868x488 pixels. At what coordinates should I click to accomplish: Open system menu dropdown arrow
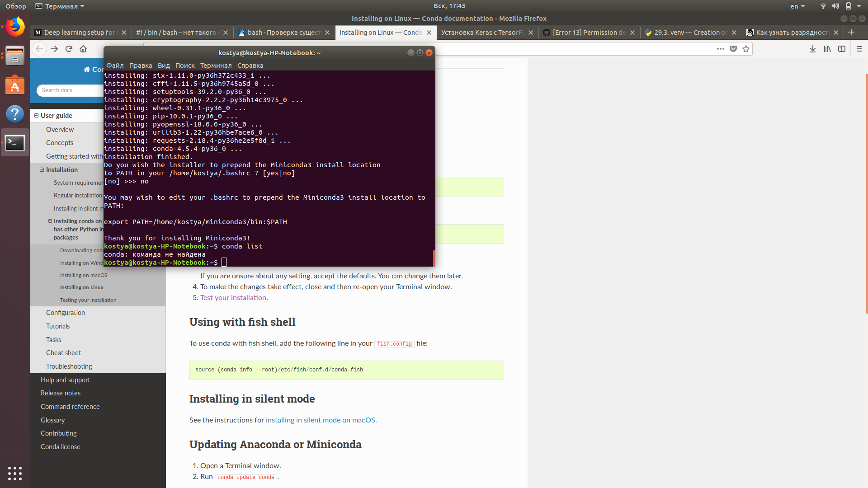[859, 6]
